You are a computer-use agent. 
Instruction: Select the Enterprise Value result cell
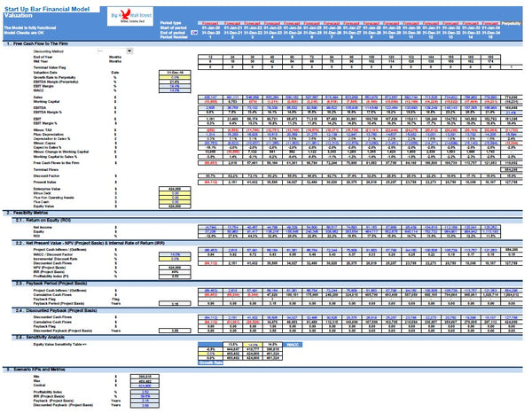click(175, 189)
